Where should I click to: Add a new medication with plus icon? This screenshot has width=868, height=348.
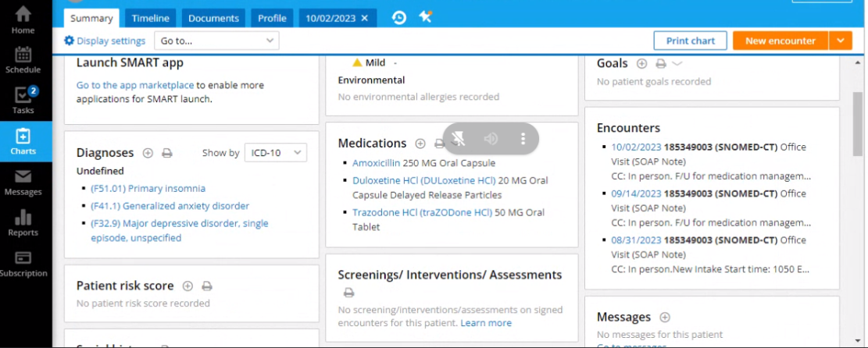pos(420,144)
